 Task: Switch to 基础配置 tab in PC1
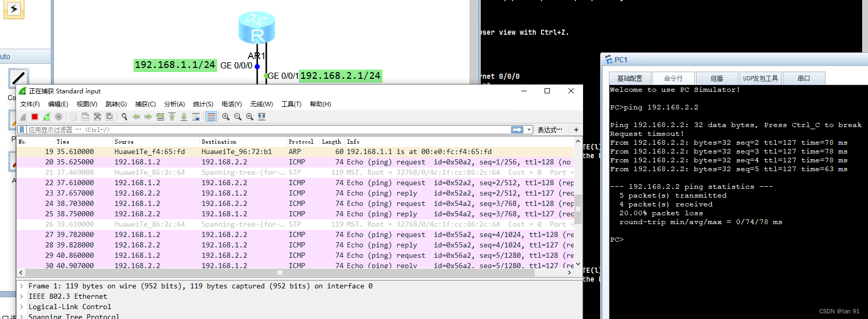tap(630, 78)
